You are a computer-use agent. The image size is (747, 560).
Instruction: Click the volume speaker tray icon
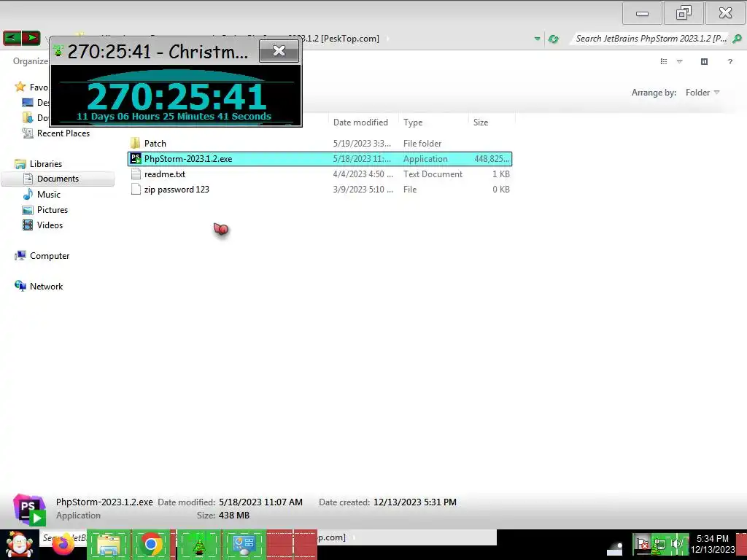click(x=678, y=544)
